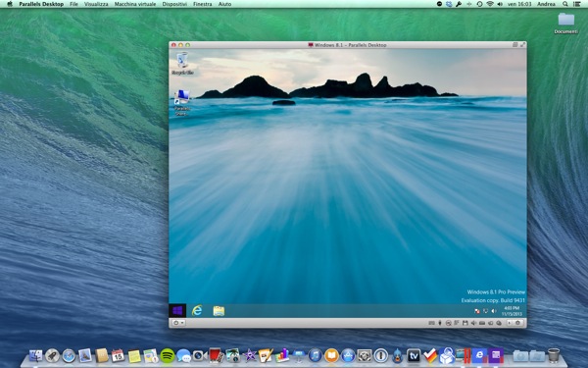Open the Parallels Desktop application menu
The width and height of the screenshot is (588, 368).
pyautogui.click(x=41, y=4)
